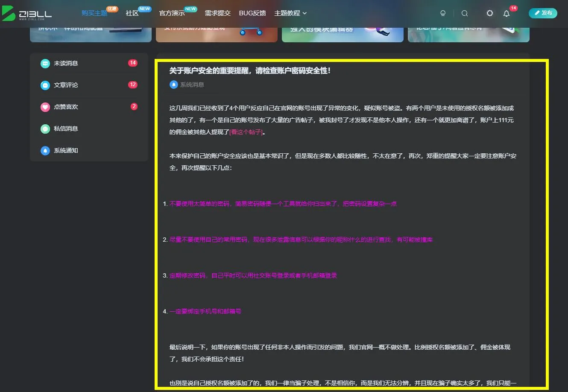Screen dimensions: 568x392
Task: Click the 系统消息 sender label
Action: [192, 85]
